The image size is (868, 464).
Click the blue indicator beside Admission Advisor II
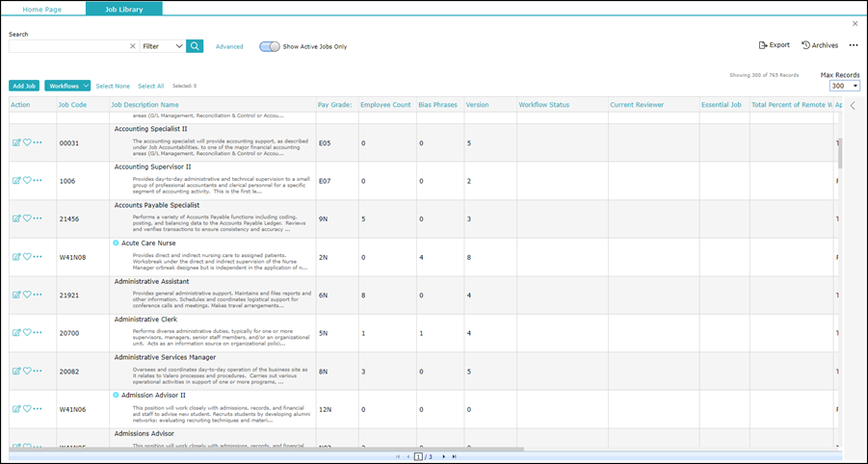pyautogui.click(x=116, y=395)
